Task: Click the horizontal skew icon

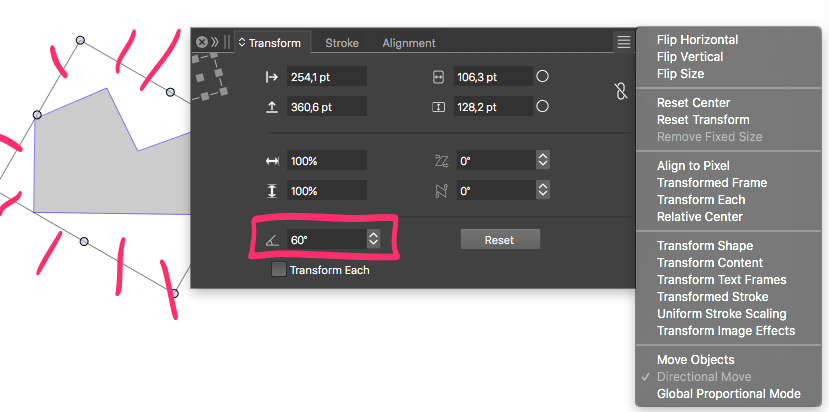Action: click(x=441, y=160)
